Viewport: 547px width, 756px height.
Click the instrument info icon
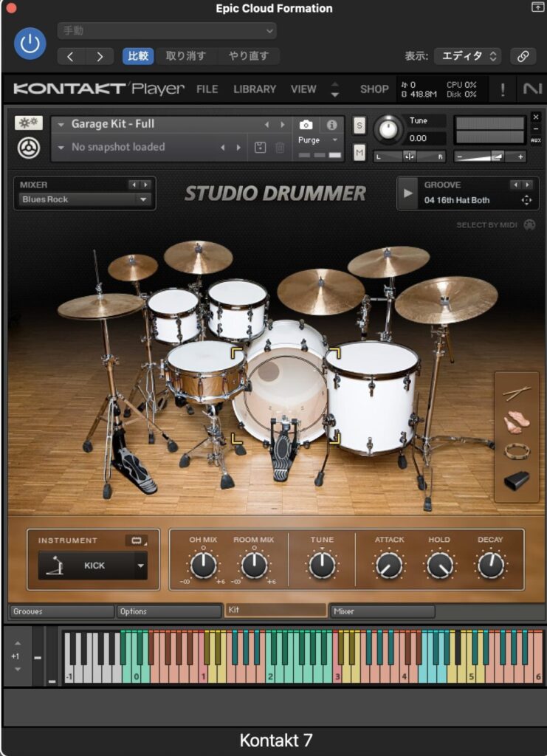coord(331,125)
